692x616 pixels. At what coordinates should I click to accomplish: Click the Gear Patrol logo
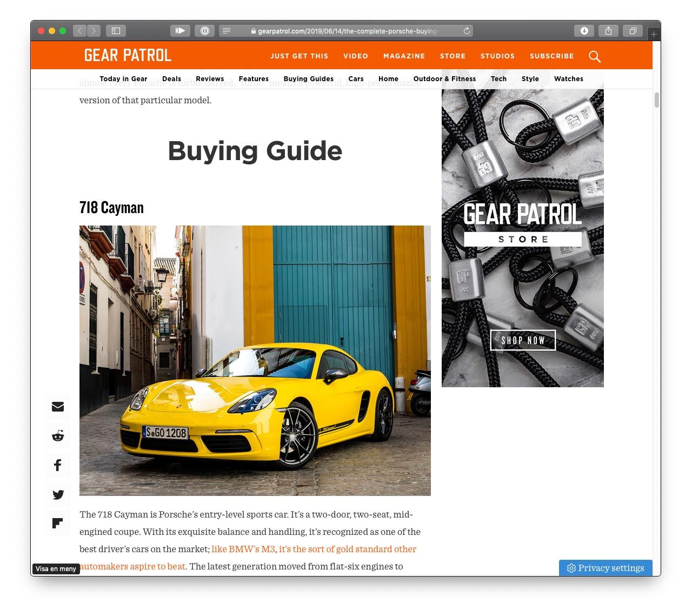pyautogui.click(x=128, y=55)
